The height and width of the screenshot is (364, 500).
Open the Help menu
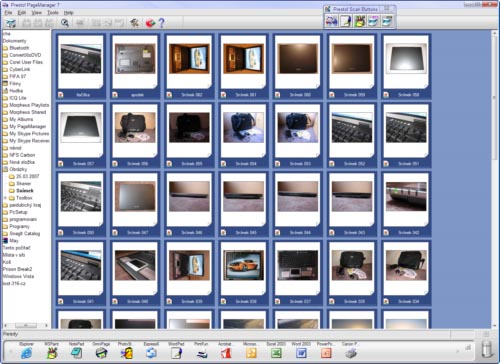pos(68,13)
